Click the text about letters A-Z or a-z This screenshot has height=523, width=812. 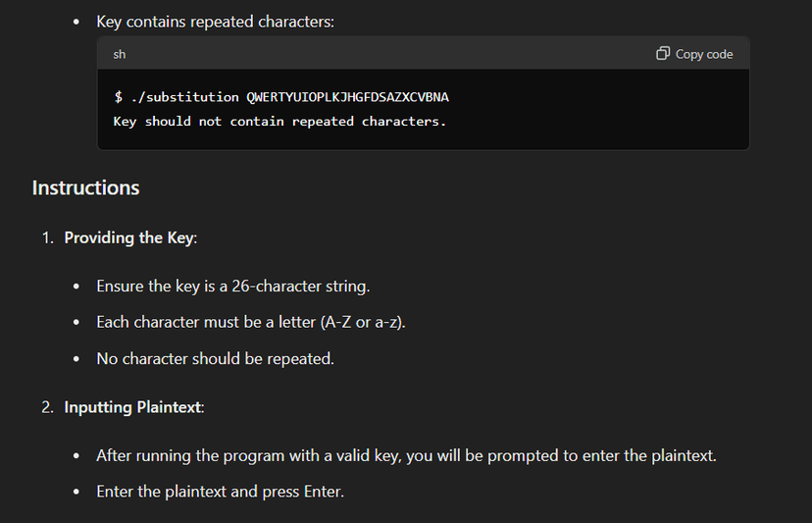point(251,322)
